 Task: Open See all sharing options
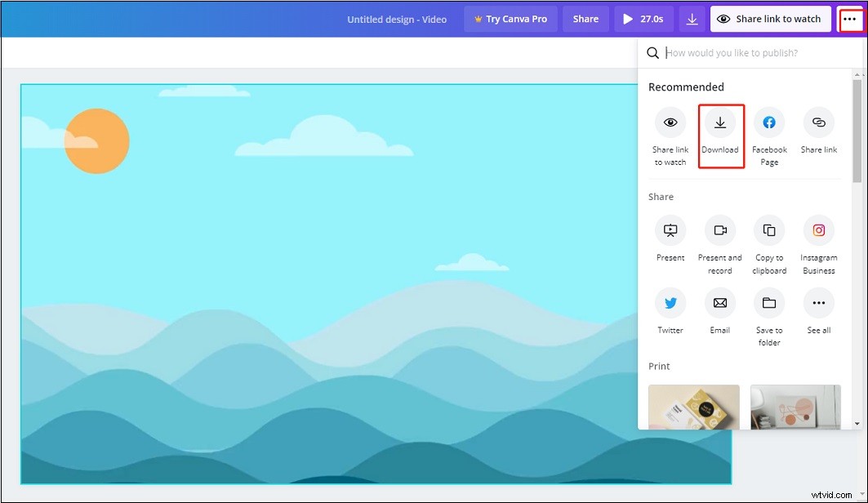point(819,303)
